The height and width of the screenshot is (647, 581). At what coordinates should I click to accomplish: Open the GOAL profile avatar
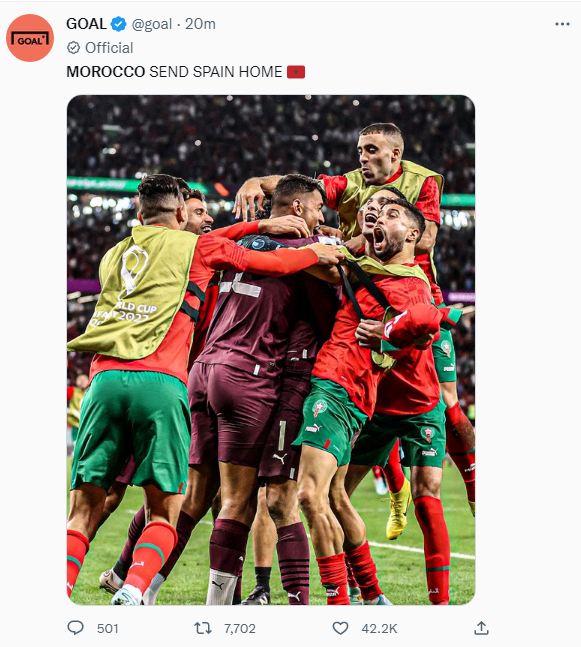(30, 38)
